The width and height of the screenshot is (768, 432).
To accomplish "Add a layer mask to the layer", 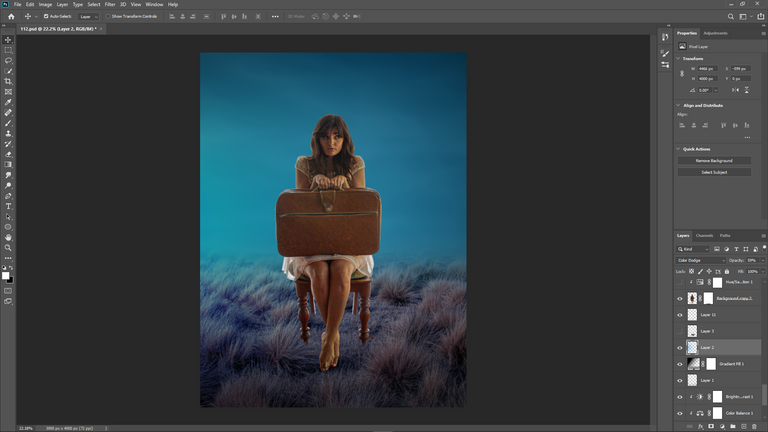I will (711, 427).
